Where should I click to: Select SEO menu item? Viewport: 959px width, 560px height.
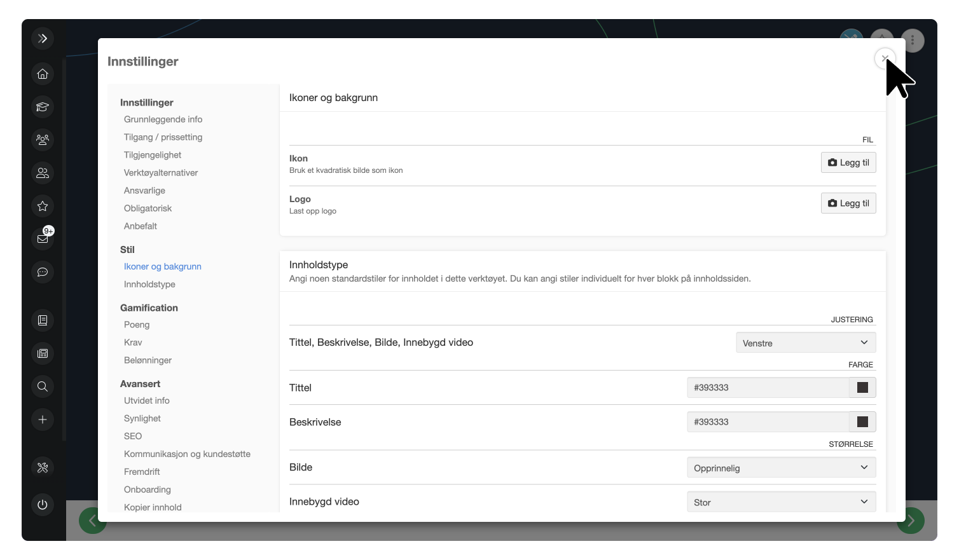[133, 437]
